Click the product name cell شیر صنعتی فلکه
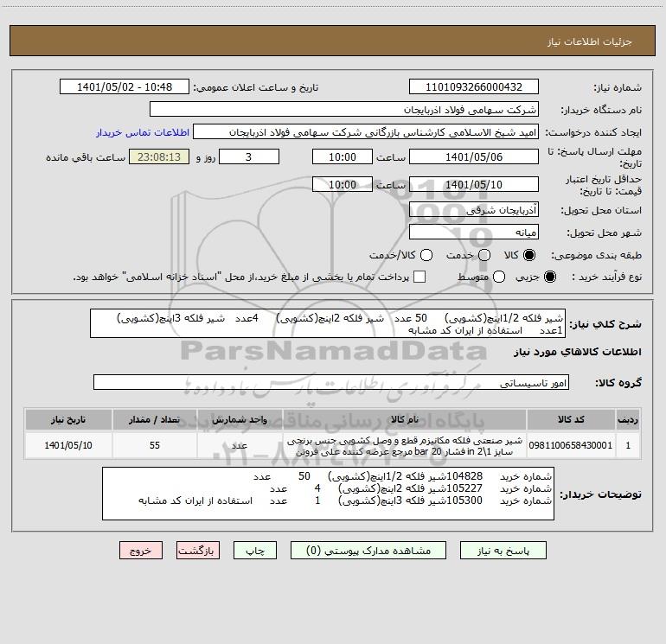 click(405, 445)
